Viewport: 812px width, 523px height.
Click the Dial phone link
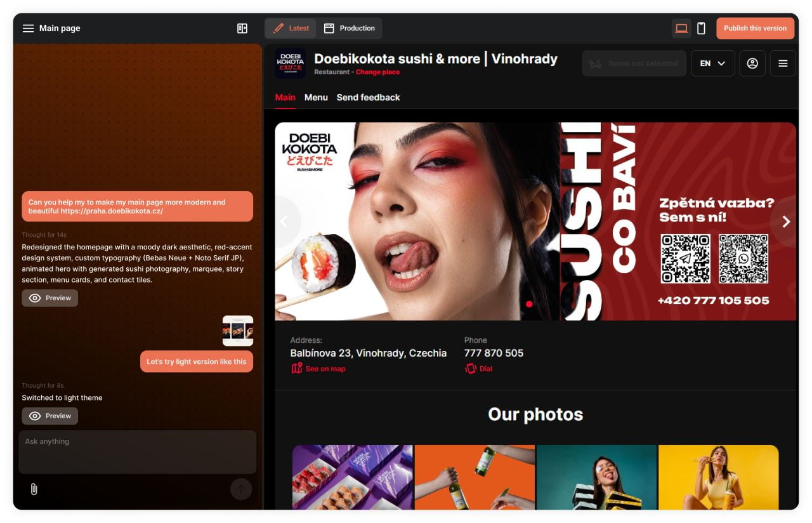coord(478,369)
